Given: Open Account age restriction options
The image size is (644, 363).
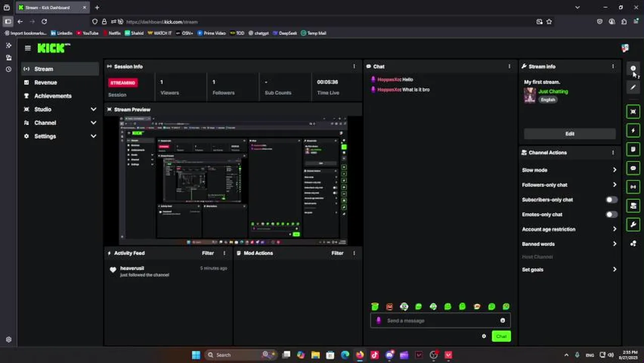Looking at the screenshot, I should click(x=569, y=229).
